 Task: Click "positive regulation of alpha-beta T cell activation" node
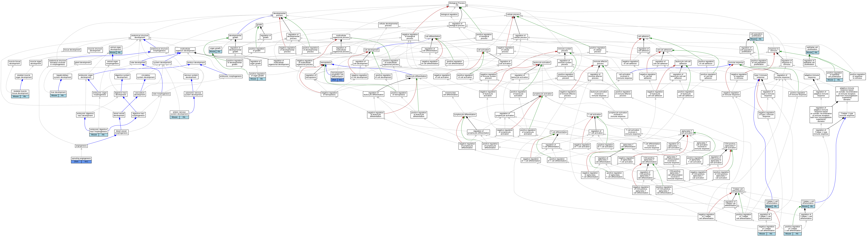point(695,160)
